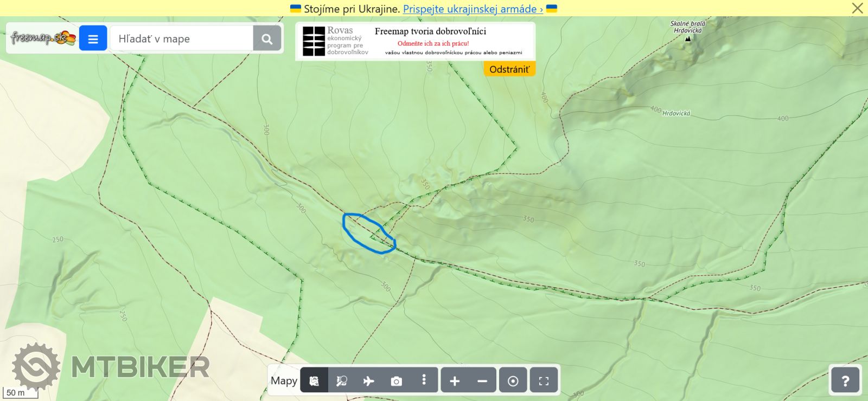Viewport: 868px width, 401px height.
Task: Select the airplane aerial map layer
Action: (369, 381)
